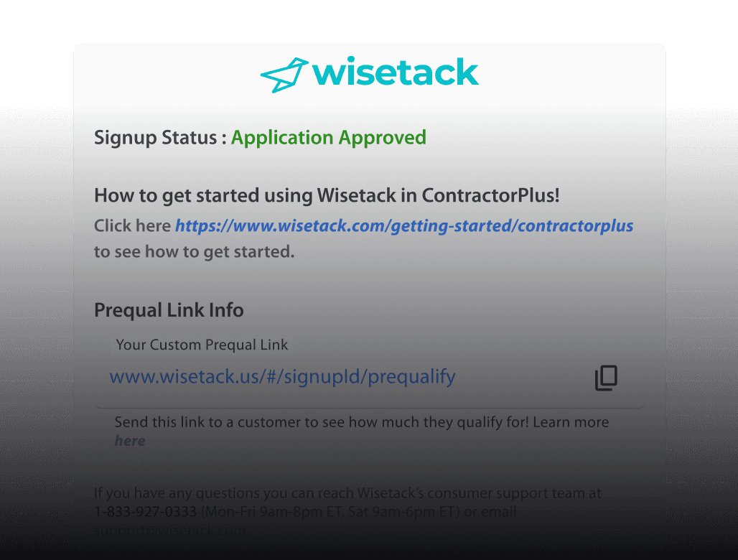Click the Wisetack paper plane logo icon
Screen dimensions: 738x560
(284, 75)
